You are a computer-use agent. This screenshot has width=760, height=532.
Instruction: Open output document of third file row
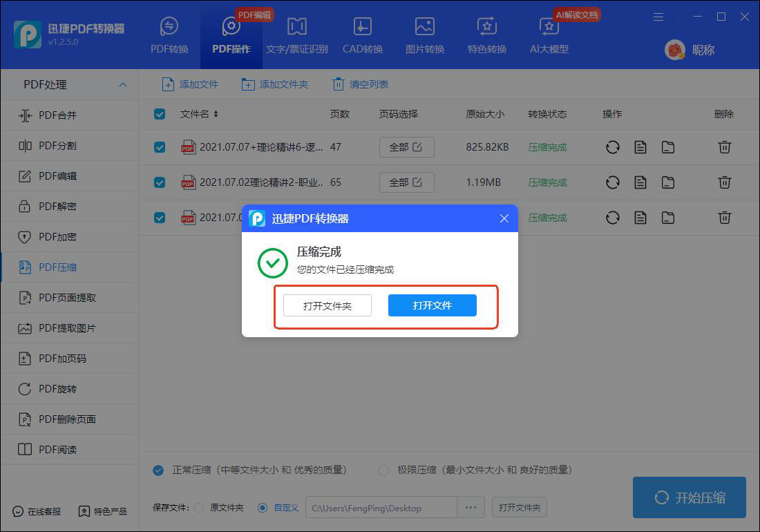tap(640, 218)
